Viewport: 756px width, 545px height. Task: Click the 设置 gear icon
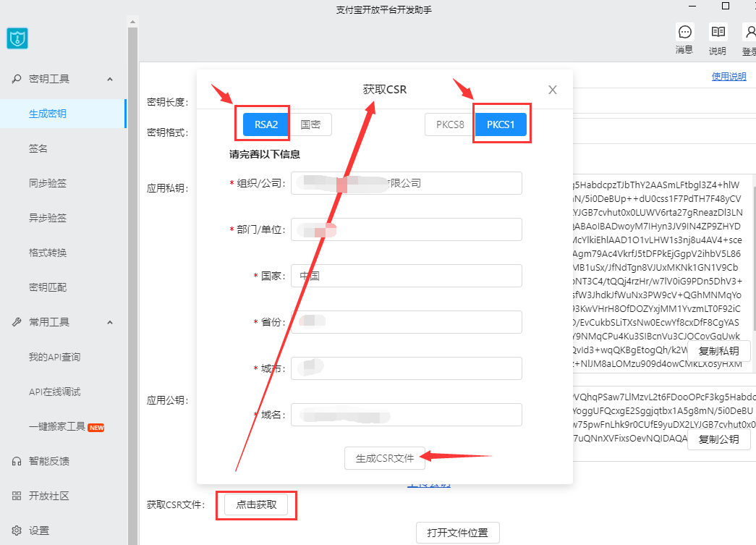point(17,531)
